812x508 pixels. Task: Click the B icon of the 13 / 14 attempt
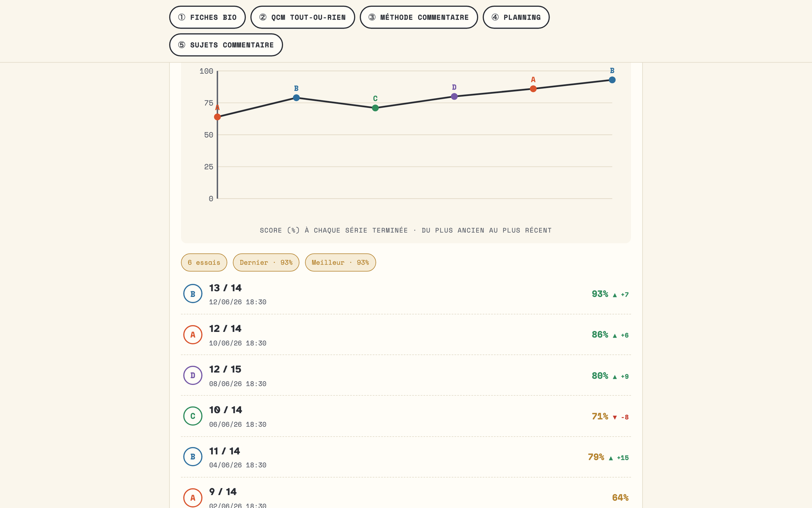[x=193, y=294]
